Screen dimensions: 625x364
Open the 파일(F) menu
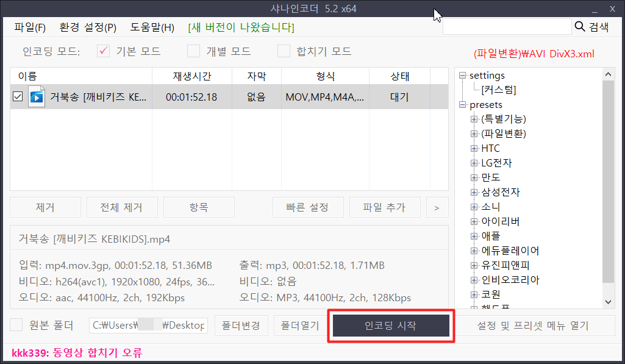click(30, 27)
